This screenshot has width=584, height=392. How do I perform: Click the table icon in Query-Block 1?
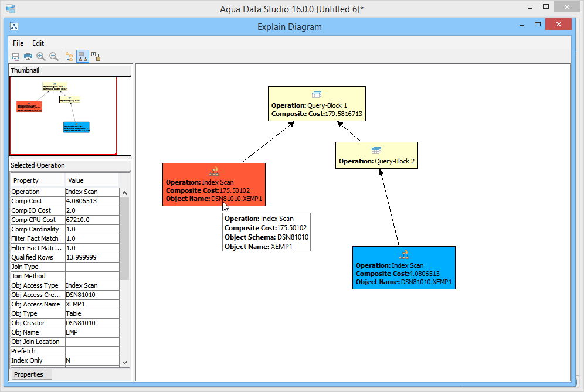click(x=317, y=94)
